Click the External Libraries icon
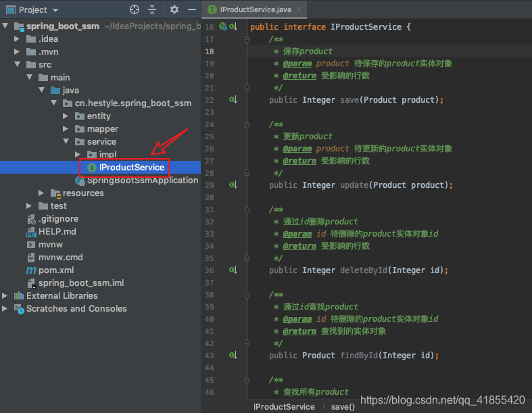The image size is (532, 413). (x=19, y=296)
